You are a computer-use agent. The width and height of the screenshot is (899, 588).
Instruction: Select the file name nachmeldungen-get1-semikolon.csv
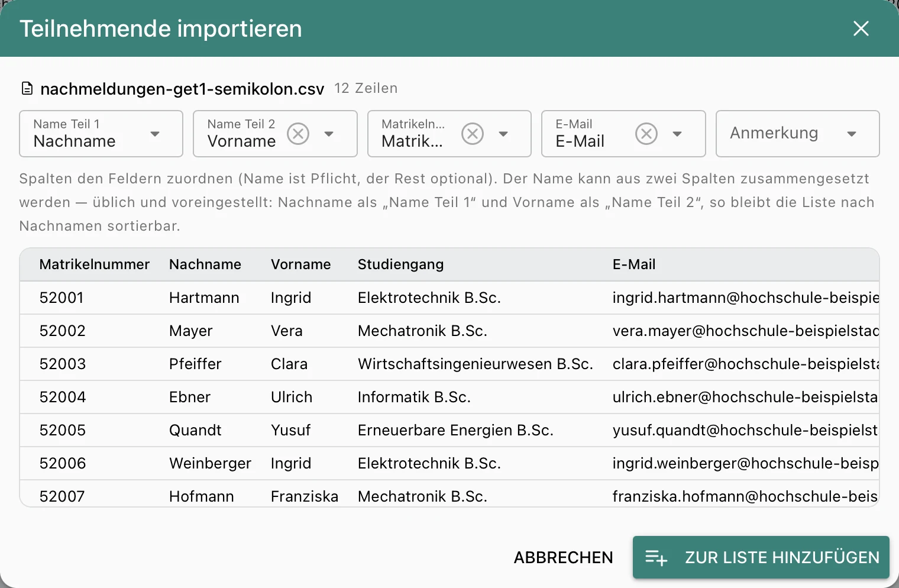click(x=182, y=89)
